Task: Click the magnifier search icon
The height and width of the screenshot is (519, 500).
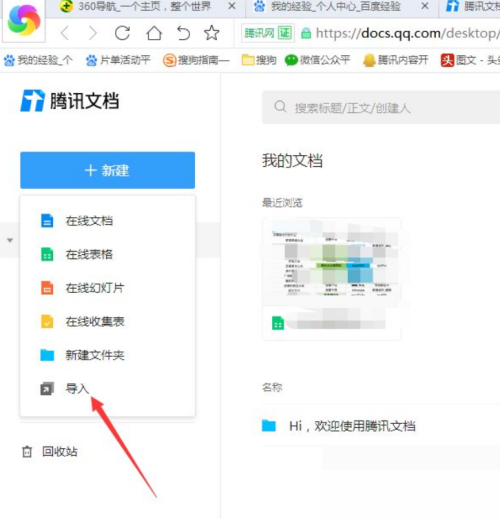Action: (x=280, y=107)
